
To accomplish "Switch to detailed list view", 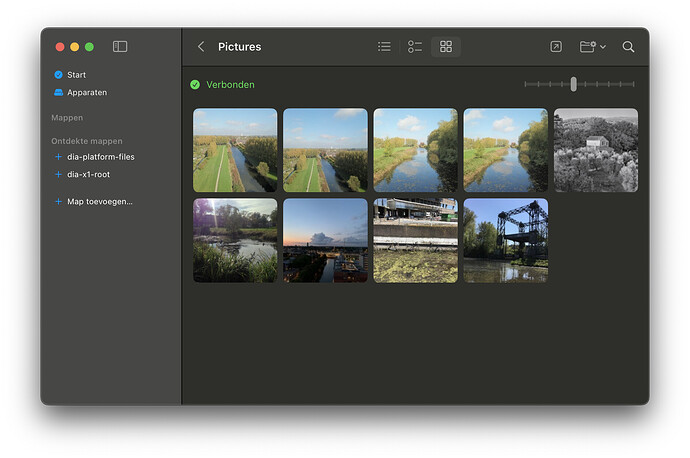I will pos(415,47).
